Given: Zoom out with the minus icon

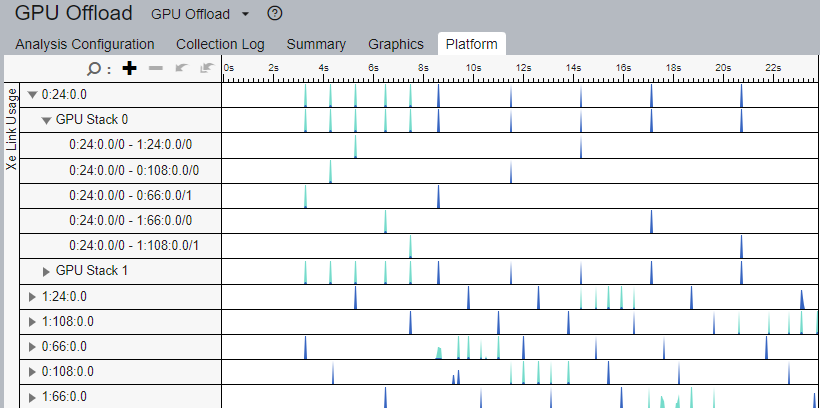Looking at the screenshot, I should [x=156, y=68].
